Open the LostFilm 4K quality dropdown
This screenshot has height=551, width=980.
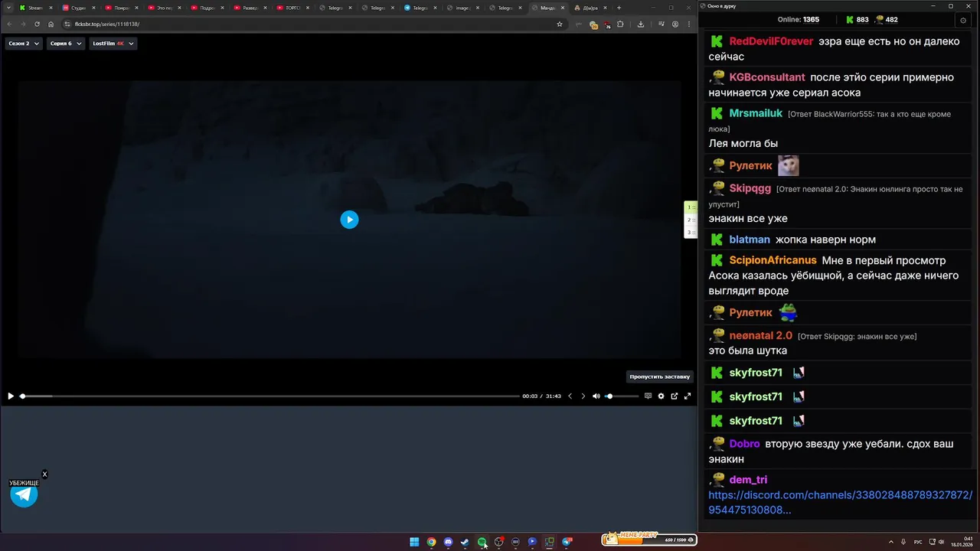pyautogui.click(x=113, y=44)
